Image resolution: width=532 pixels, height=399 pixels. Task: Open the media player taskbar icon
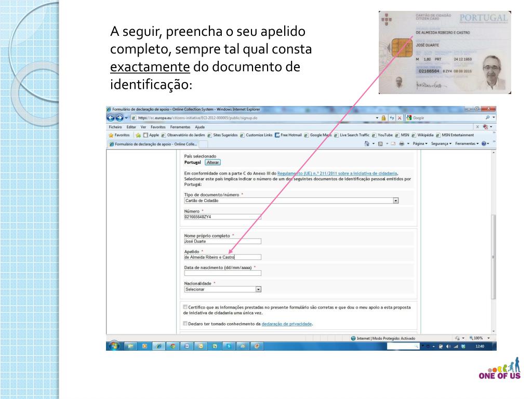pyautogui.click(x=144, y=346)
